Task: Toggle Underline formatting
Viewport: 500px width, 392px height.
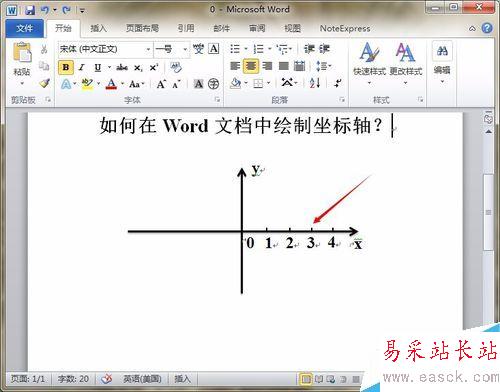Action: [97, 67]
